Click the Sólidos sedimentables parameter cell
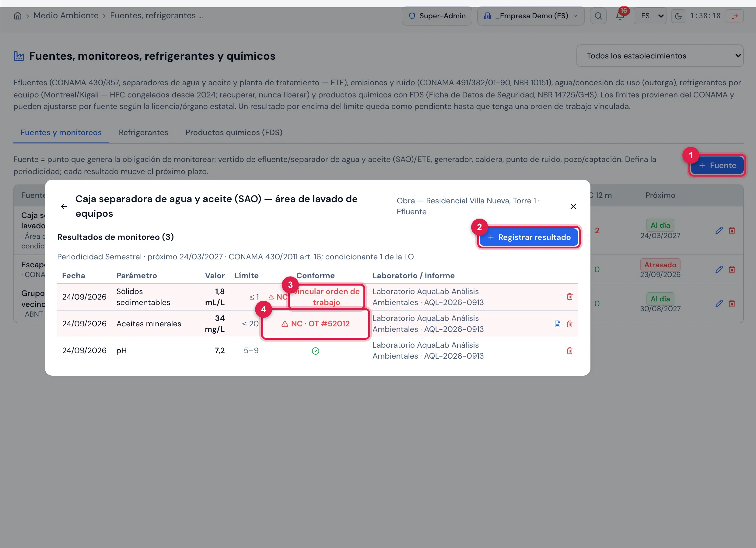 pos(143,297)
